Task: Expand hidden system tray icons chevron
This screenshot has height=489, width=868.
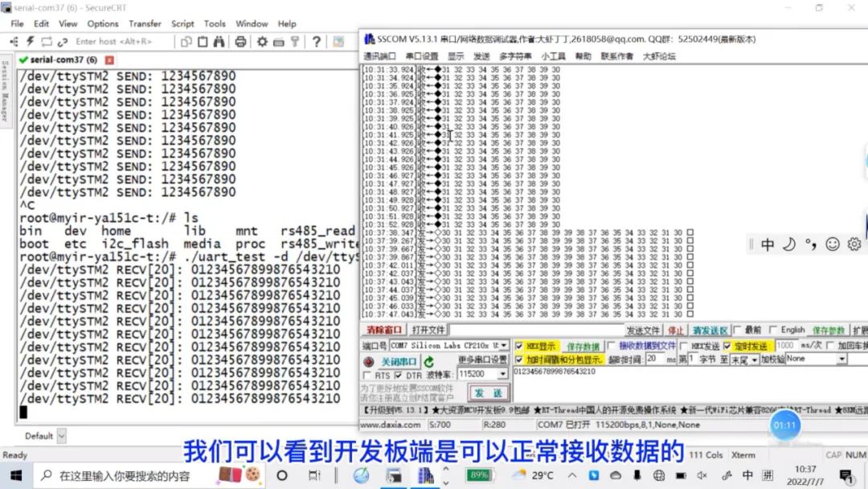Action: tap(572, 475)
